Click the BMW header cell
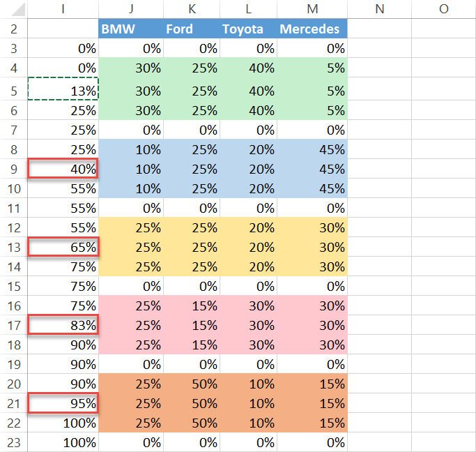 (131, 29)
